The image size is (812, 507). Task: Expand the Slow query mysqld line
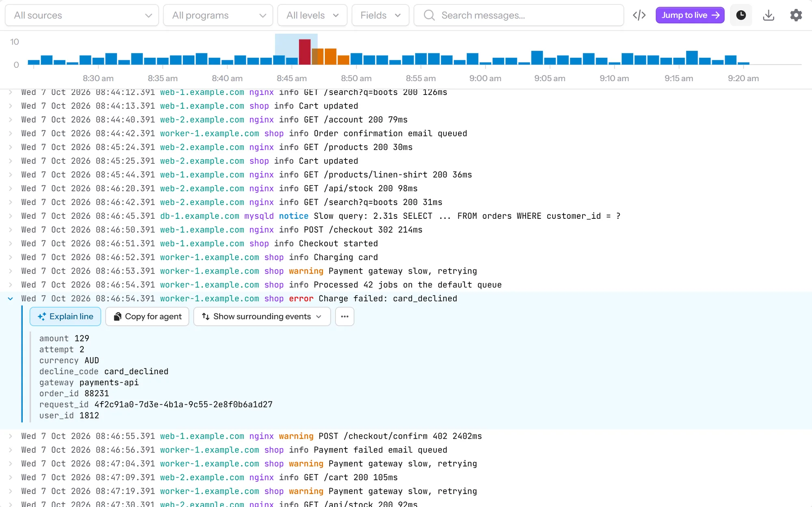coord(11,216)
